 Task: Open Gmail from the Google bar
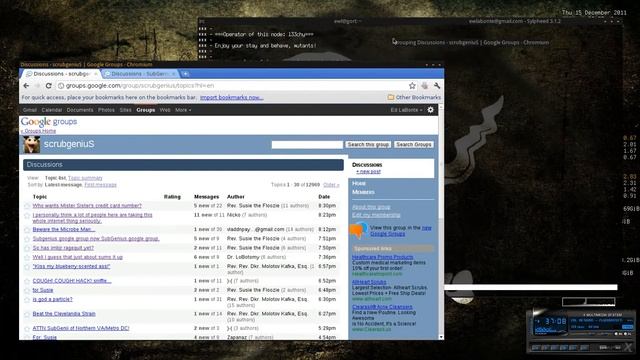tap(30, 110)
